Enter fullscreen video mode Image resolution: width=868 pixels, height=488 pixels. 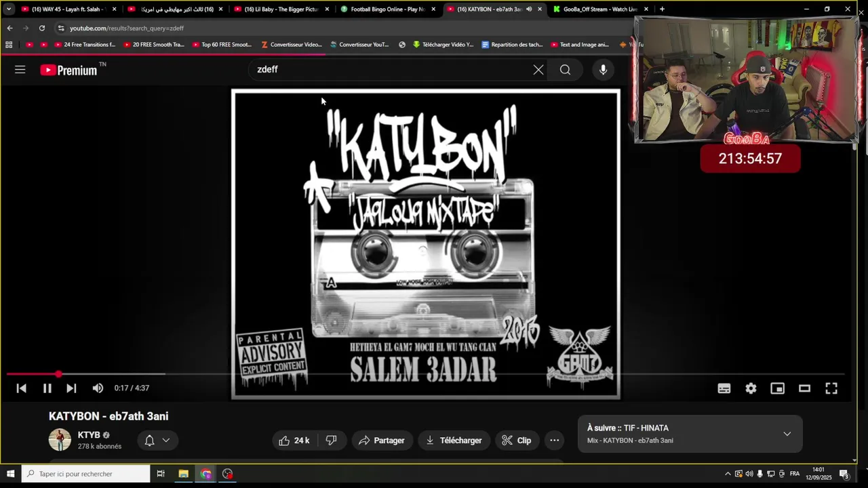click(x=831, y=388)
